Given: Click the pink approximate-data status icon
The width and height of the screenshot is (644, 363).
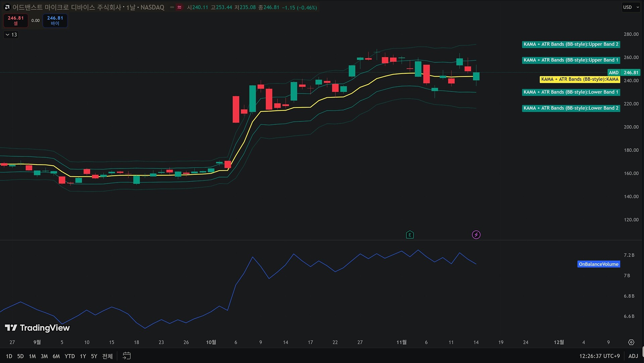Looking at the screenshot, I should (179, 7).
